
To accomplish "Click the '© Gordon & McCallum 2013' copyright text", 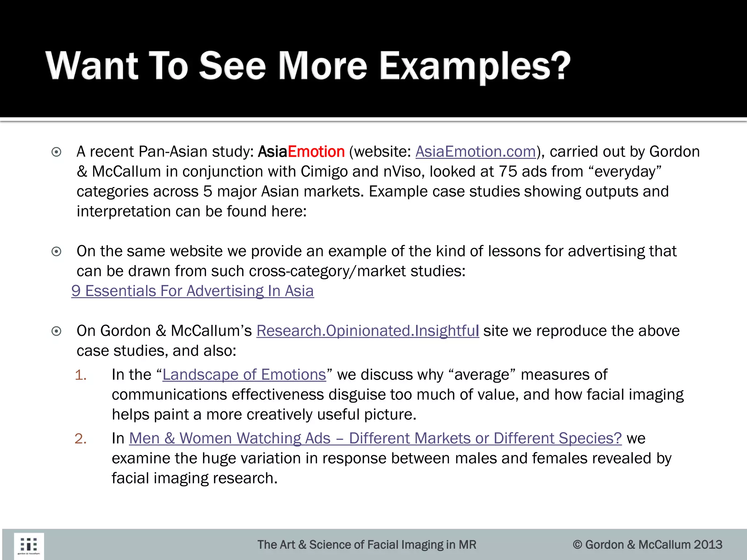I will tap(647, 545).
